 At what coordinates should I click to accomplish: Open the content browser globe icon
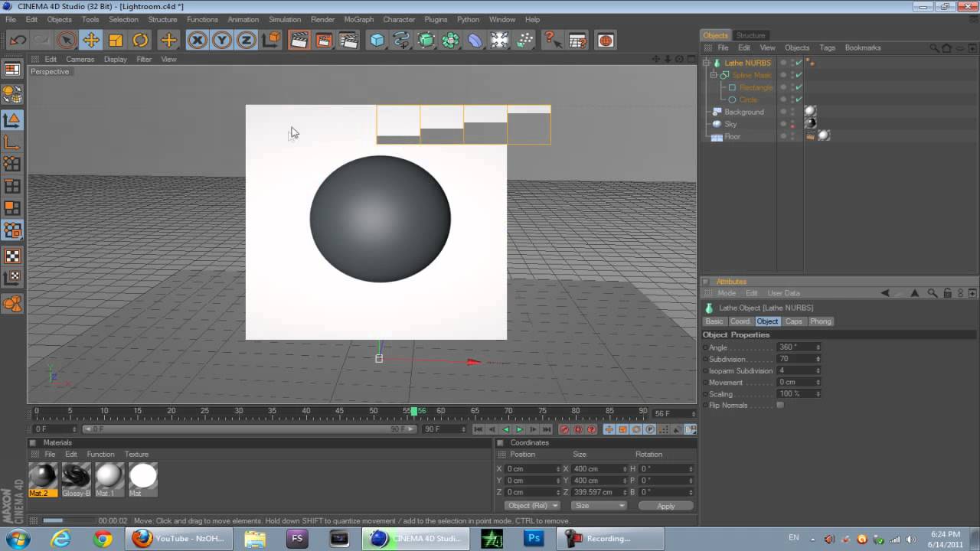[x=606, y=40]
